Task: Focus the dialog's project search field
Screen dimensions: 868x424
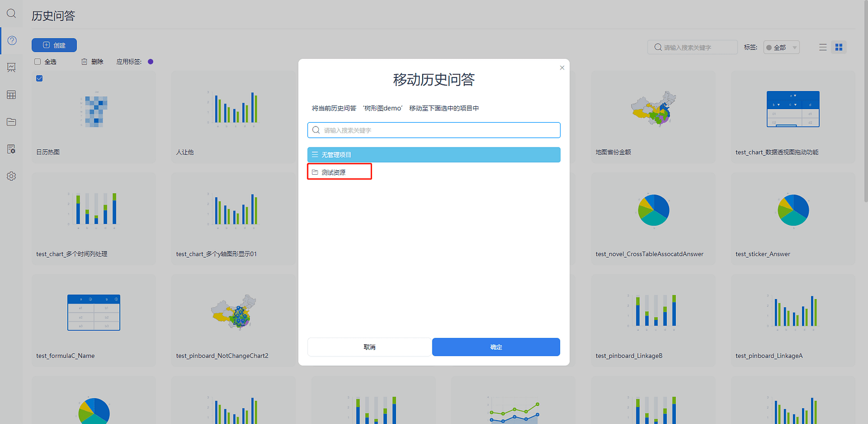Action: (x=434, y=130)
